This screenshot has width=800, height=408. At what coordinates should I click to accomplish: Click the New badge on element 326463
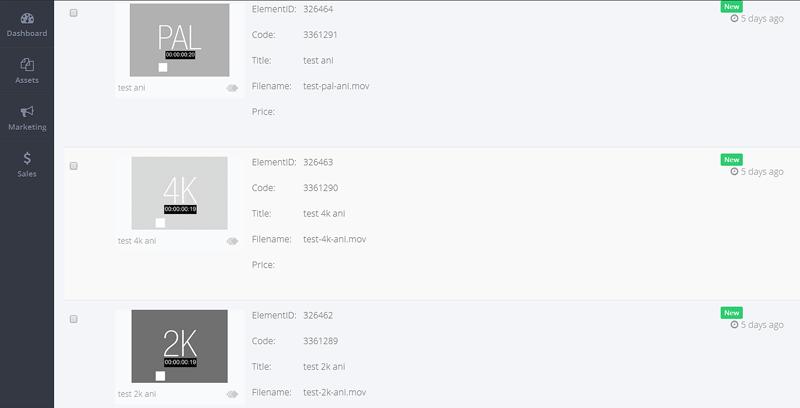731,160
